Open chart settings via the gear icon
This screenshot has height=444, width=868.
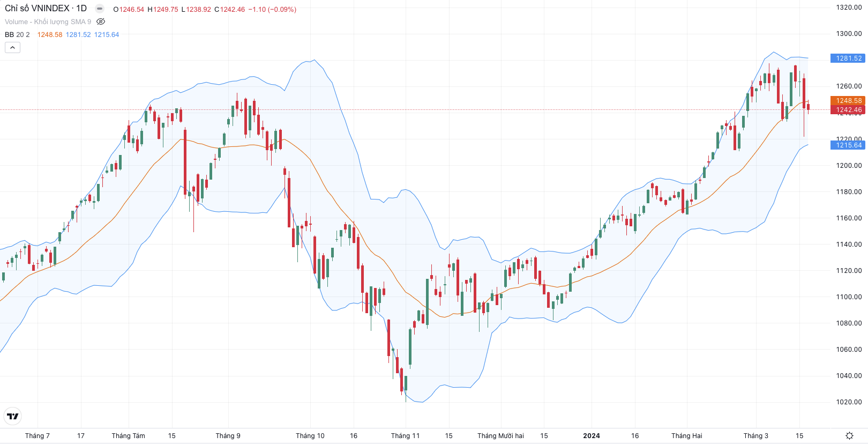click(x=849, y=436)
